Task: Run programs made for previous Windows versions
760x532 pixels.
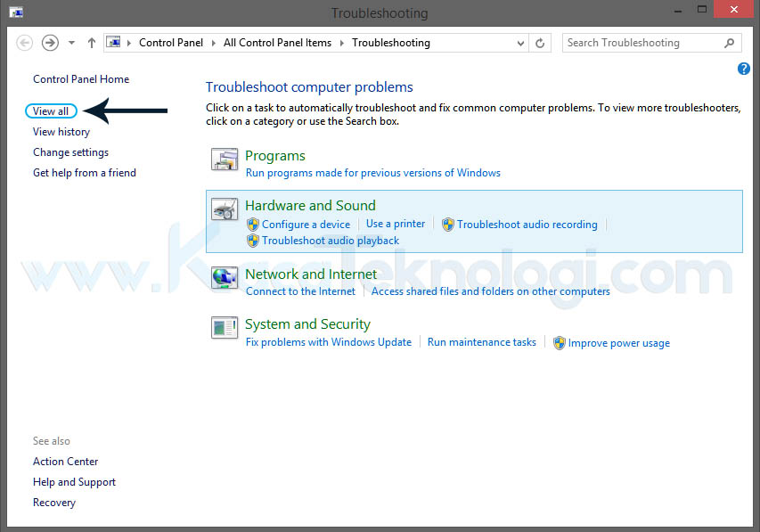Action: (372, 173)
